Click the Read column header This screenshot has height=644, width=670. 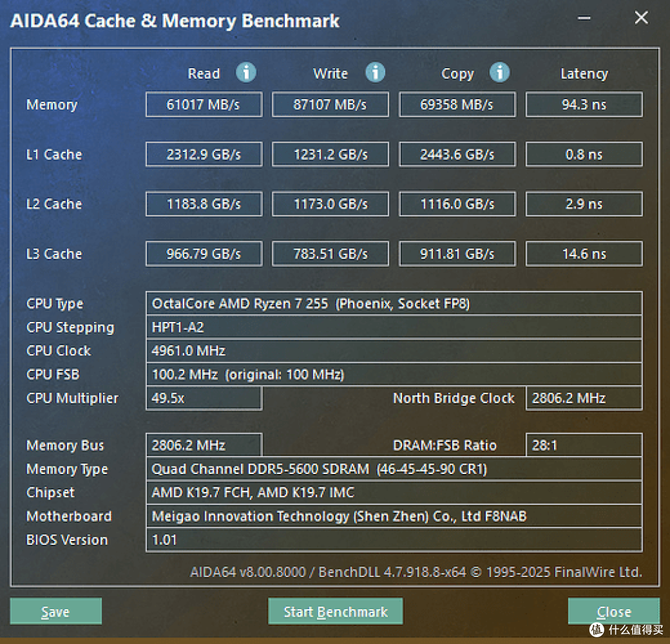pyautogui.click(x=204, y=73)
